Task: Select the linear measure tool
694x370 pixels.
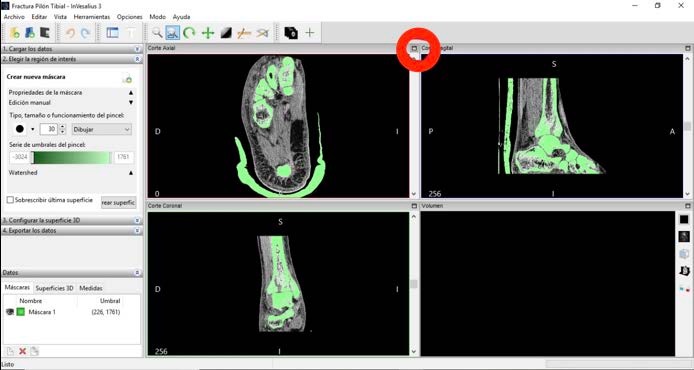Action: tap(244, 33)
